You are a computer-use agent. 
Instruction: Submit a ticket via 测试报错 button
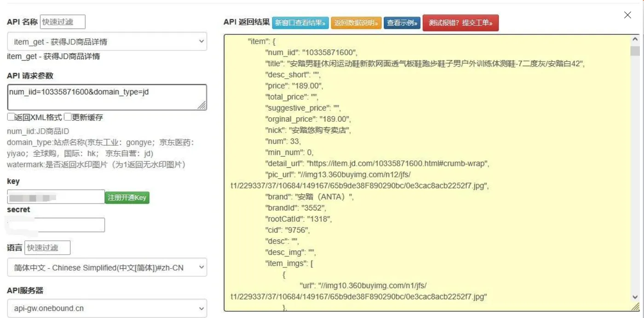[460, 23]
